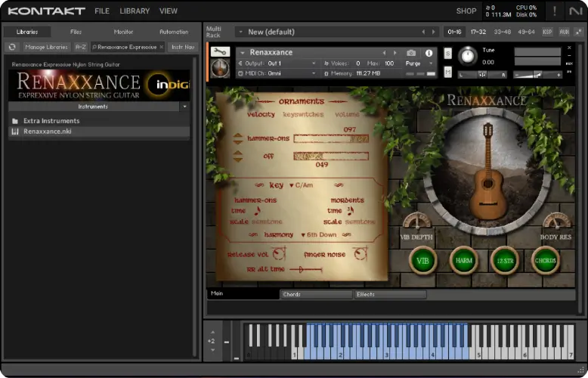This screenshot has width=588, height=378.
Task: Open the FILE menu
Action: (x=102, y=11)
